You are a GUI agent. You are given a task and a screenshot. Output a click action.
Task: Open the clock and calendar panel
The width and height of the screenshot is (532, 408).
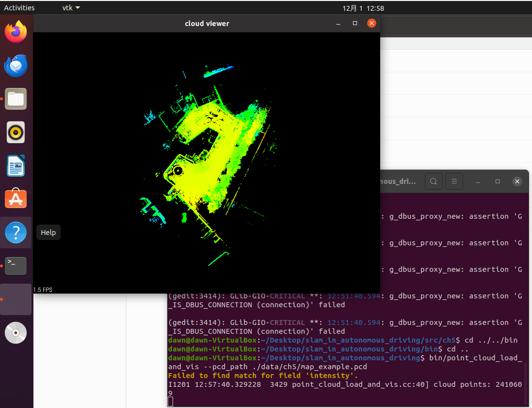[363, 8]
